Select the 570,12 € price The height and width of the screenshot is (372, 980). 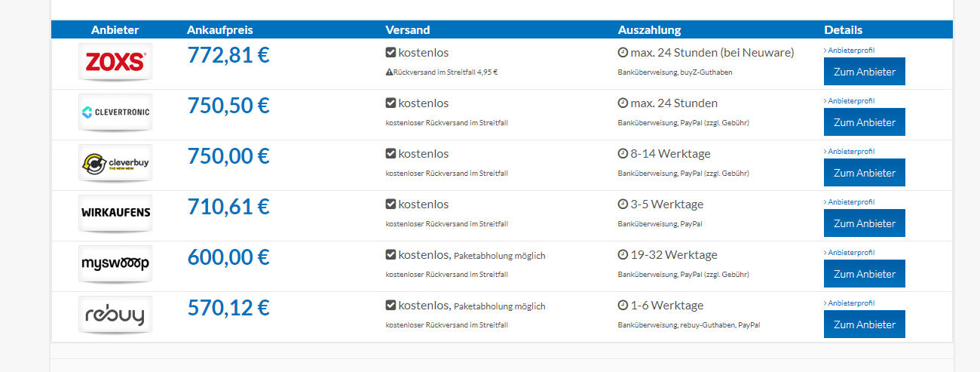228,308
